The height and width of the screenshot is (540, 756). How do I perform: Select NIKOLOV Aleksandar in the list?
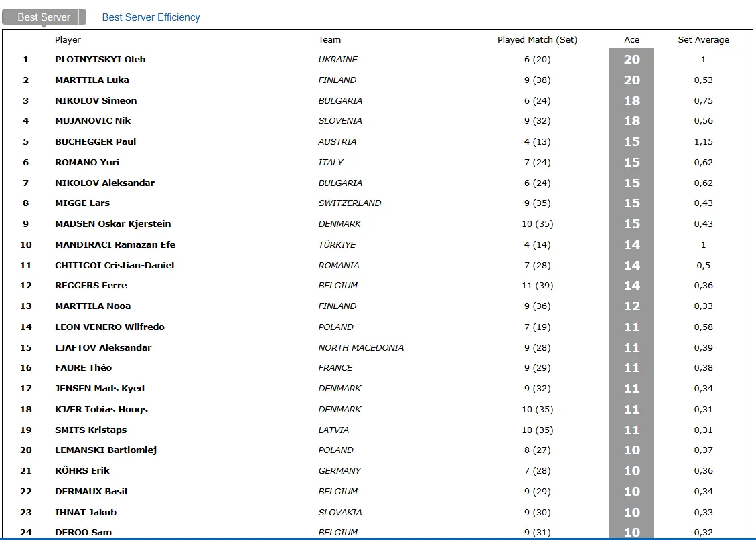pos(104,183)
